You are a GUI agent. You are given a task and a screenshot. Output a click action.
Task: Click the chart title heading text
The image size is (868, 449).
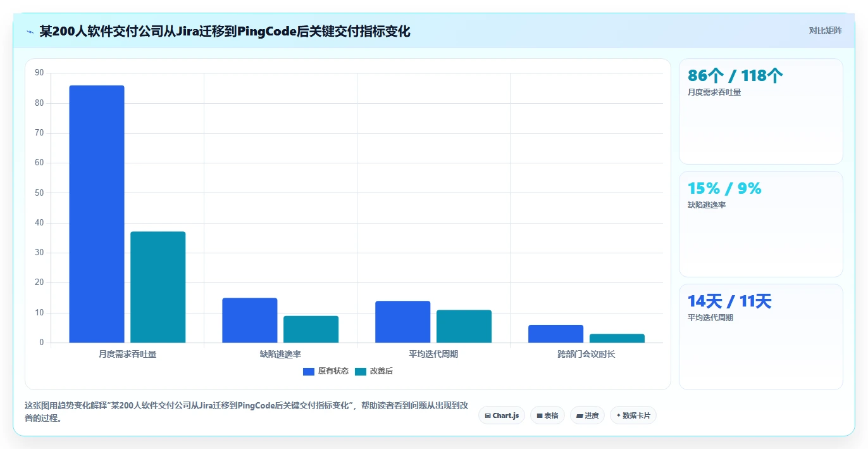coord(225,31)
